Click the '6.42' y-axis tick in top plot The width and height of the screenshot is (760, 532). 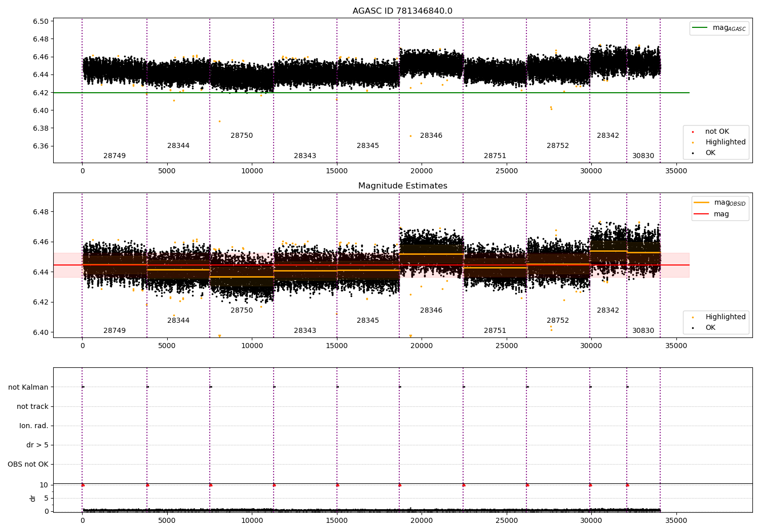tap(42, 93)
